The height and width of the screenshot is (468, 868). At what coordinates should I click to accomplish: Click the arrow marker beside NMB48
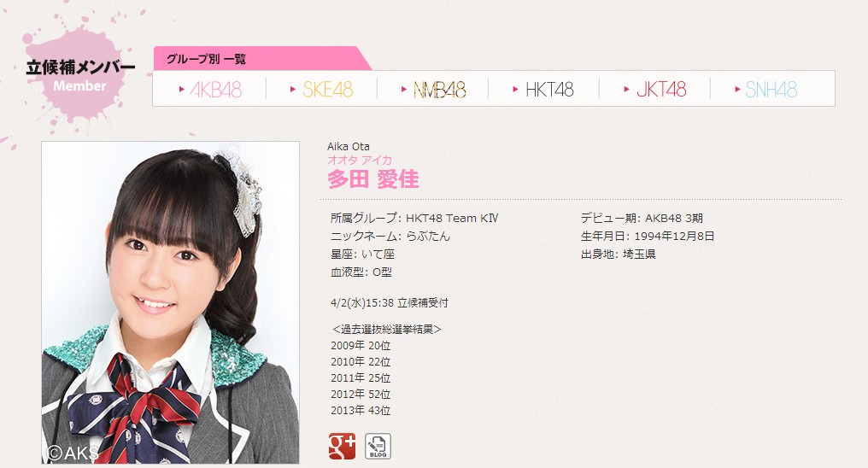coord(404,89)
